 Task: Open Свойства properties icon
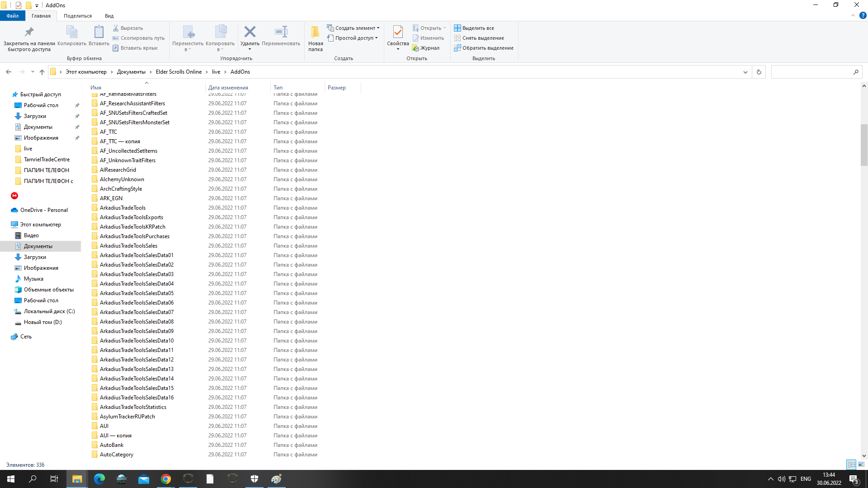click(x=398, y=32)
